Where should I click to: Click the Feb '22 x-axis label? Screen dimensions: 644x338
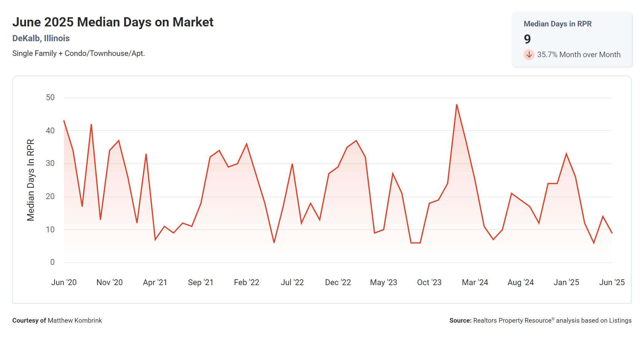[x=246, y=282]
